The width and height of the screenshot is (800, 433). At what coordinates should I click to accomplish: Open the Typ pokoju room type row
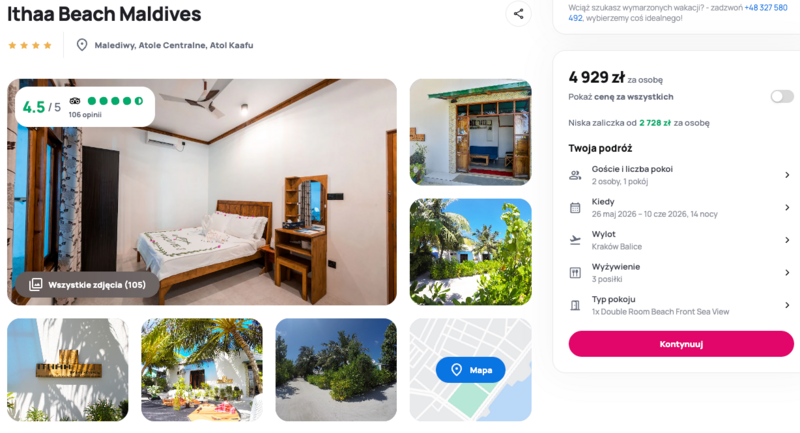(681, 305)
